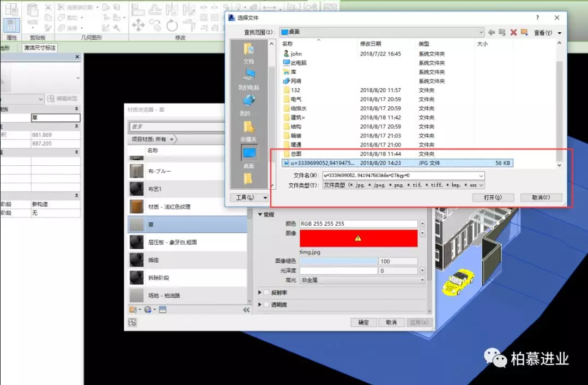
Task: Sort files by 大小 column
Action: (482, 44)
